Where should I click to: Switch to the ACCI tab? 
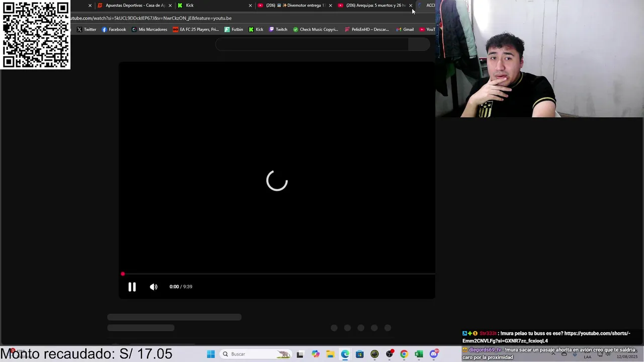(x=427, y=6)
